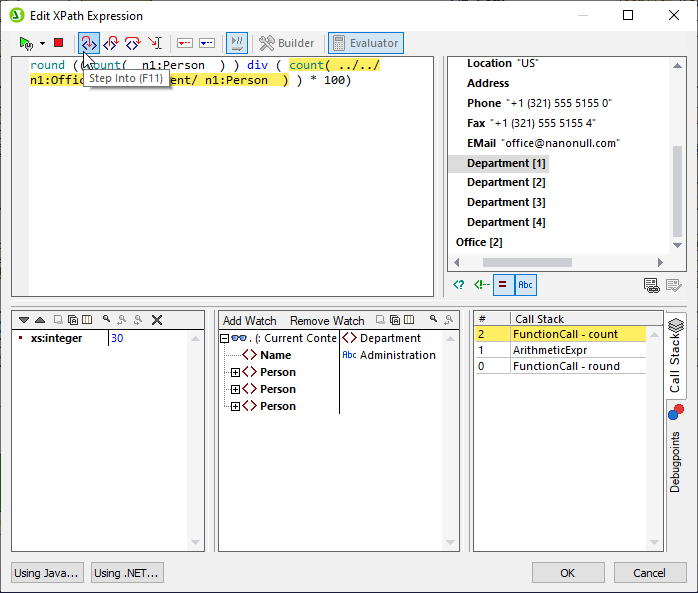Select the ArithmeticExpr call stack row
Image resolution: width=698 pixels, height=593 pixels.
pyautogui.click(x=548, y=350)
